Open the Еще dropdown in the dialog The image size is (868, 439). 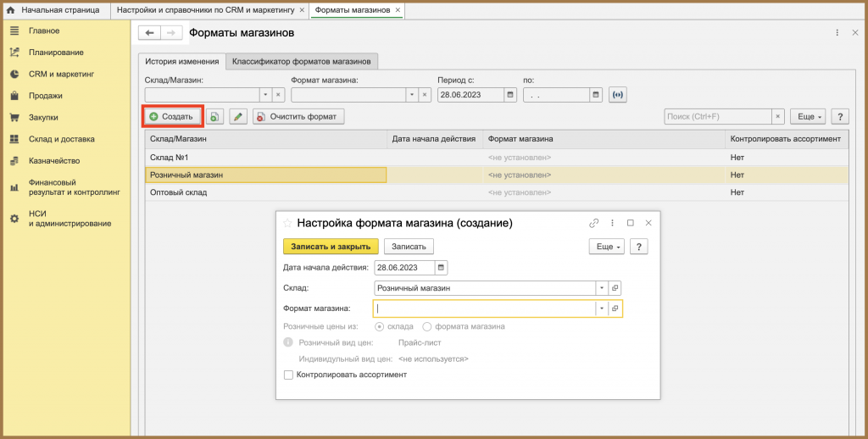click(x=607, y=247)
